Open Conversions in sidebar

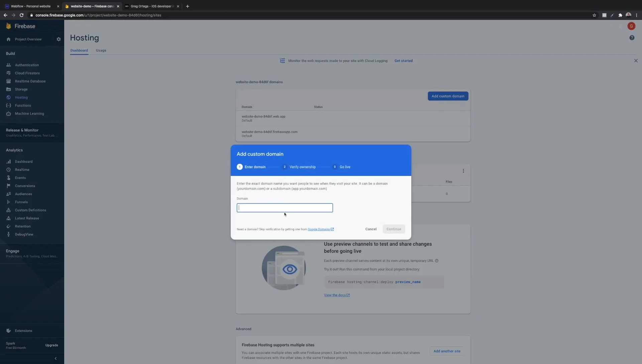pyautogui.click(x=25, y=186)
